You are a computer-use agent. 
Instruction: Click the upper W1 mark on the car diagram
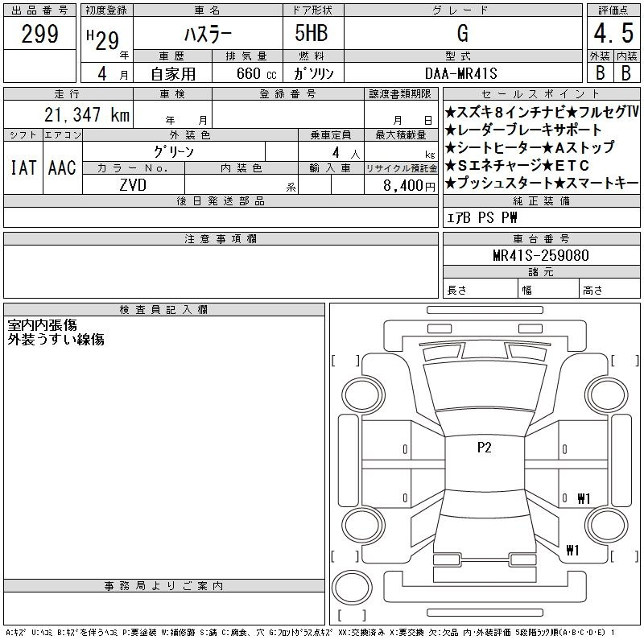click(x=584, y=498)
